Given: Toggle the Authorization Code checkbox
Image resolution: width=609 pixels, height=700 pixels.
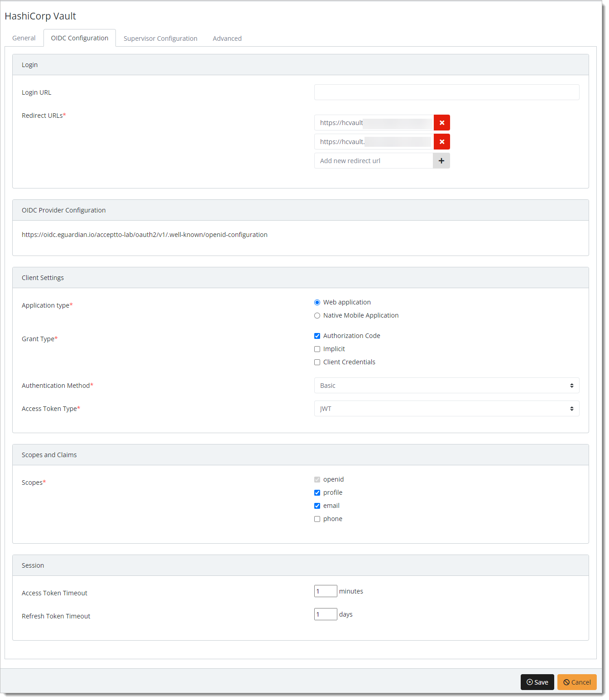Looking at the screenshot, I should (x=317, y=336).
